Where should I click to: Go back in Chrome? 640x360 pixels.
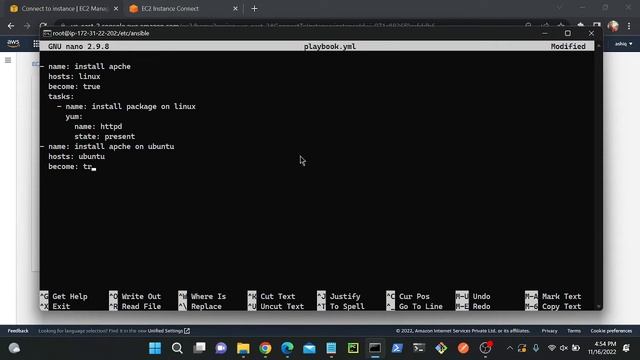click(11, 26)
